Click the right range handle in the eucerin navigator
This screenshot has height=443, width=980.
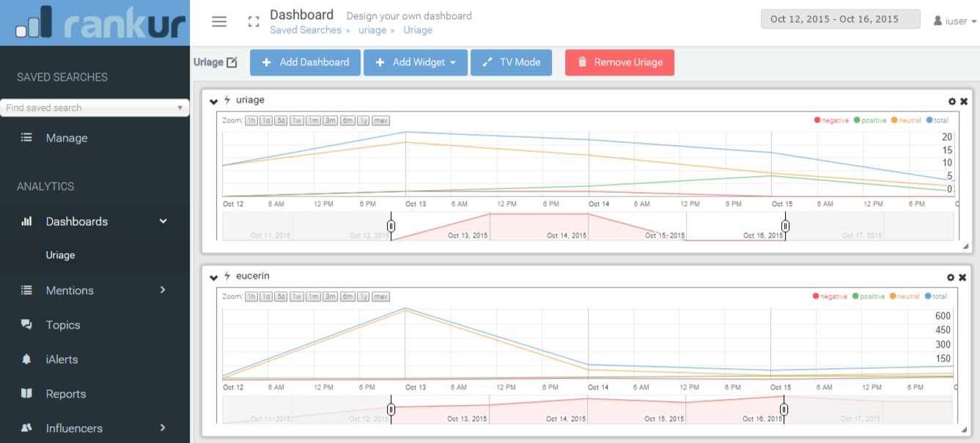784,409
